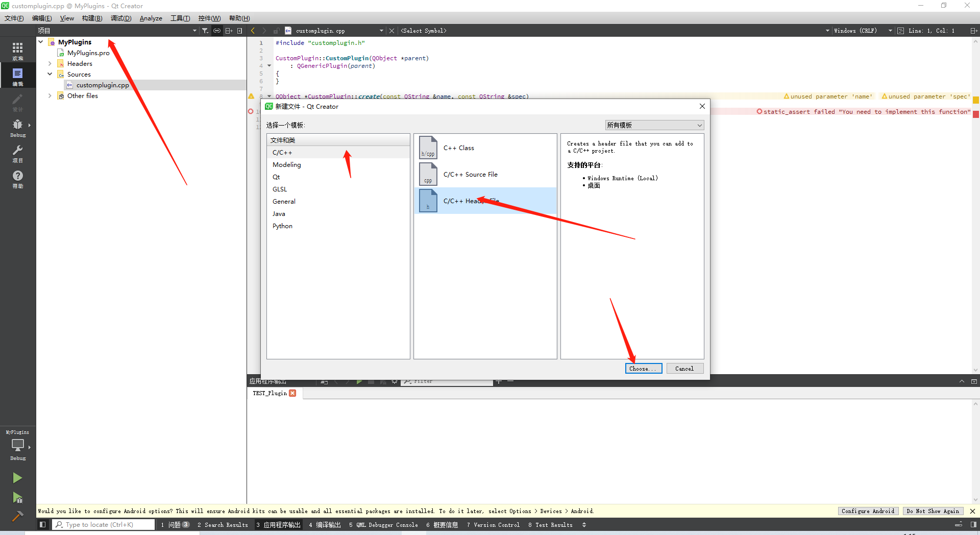The width and height of the screenshot is (980, 535).
Task: Open the 5 QML Debugger Console pane
Action: coord(383,524)
